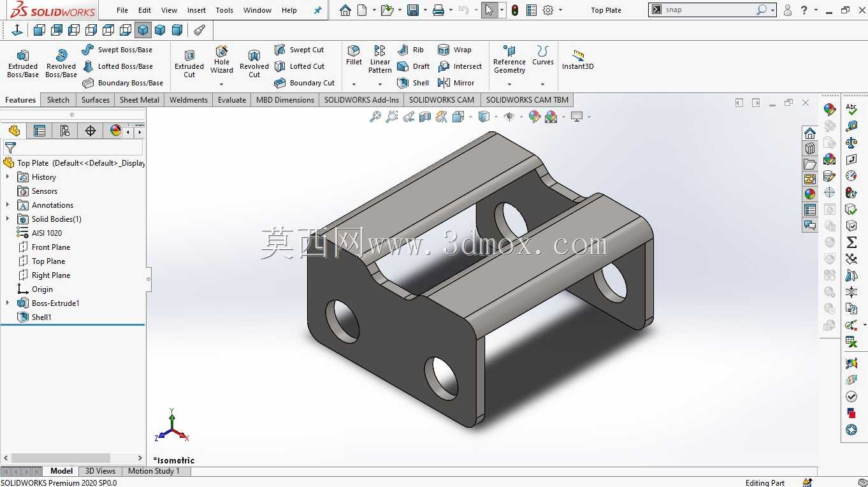Toggle Instant3D mode
Viewport: 868px width, 487px height.
578,59
